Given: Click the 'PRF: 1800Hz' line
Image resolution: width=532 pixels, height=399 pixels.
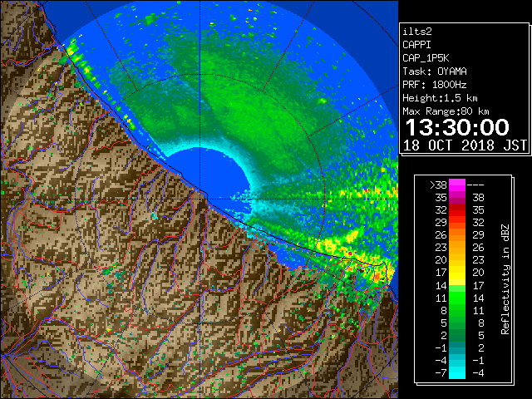Looking at the screenshot, I should pos(435,85).
